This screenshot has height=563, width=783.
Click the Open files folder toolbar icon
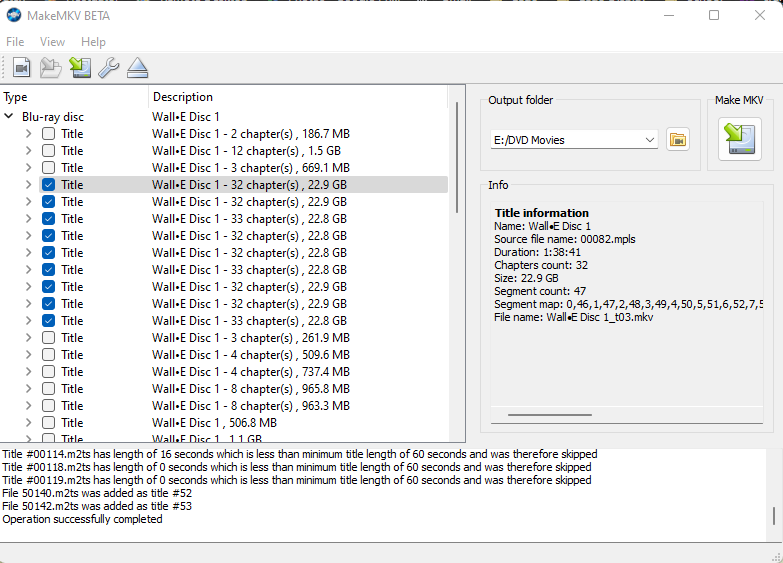(x=50, y=68)
